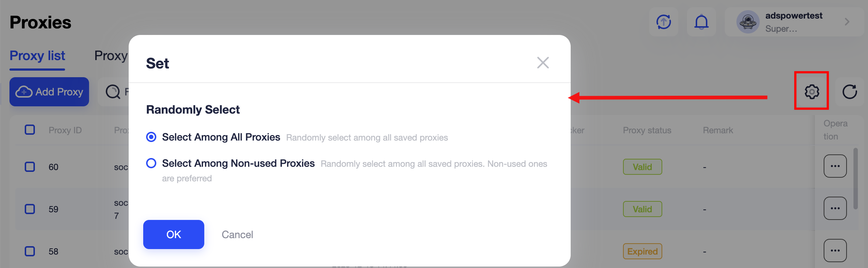The height and width of the screenshot is (268, 868).
Task: Open the operations menu for proxy 58
Action: pos(835,250)
